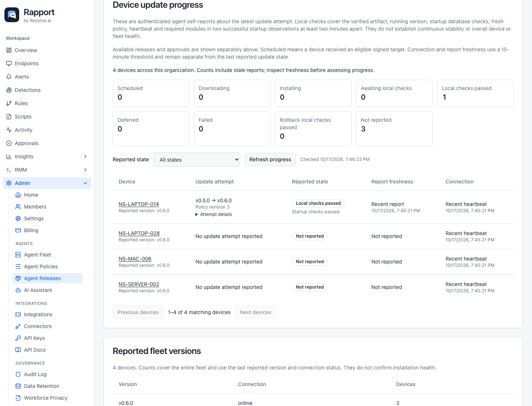This screenshot has width=532, height=406.
Task: Expand the Insights submenu chevron
Action: tap(85, 156)
